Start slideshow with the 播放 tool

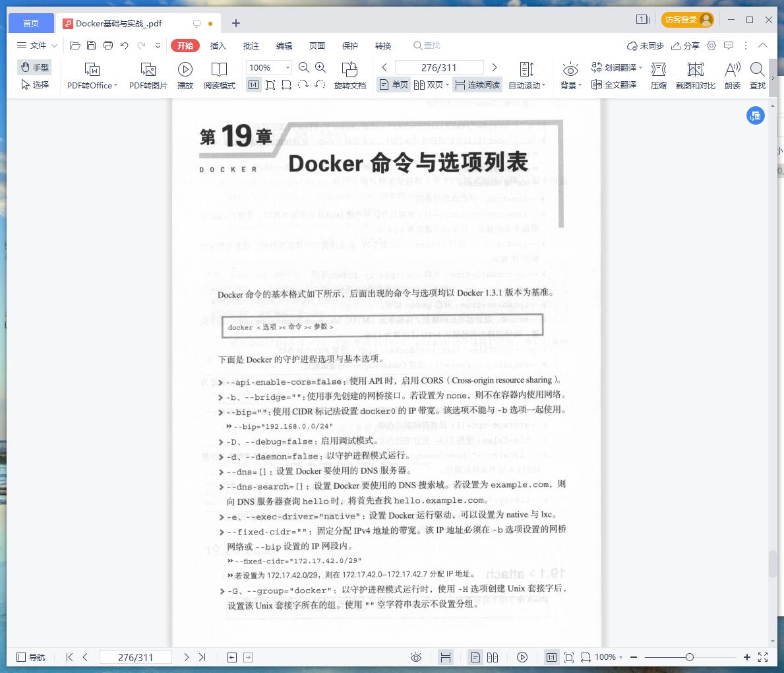[185, 76]
